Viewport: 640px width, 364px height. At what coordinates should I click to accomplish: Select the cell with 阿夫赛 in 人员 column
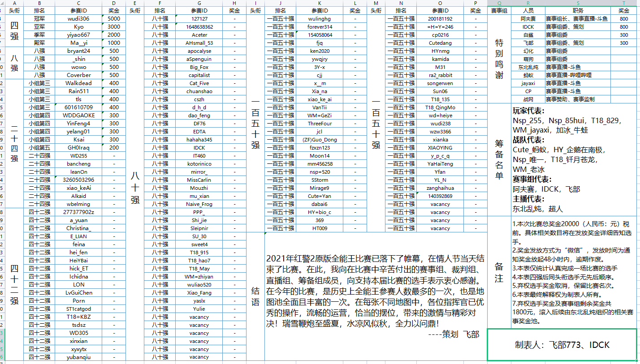coord(529,18)
